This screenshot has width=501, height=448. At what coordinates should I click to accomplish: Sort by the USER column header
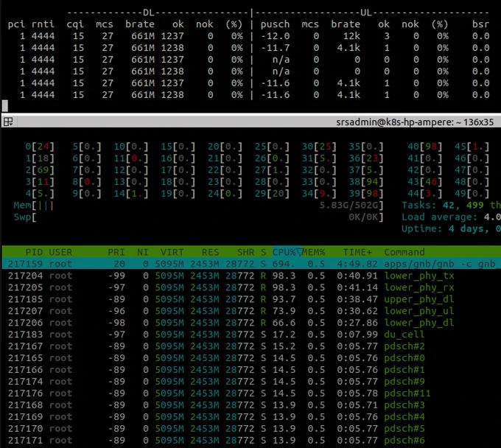click(x=60, y=252)
